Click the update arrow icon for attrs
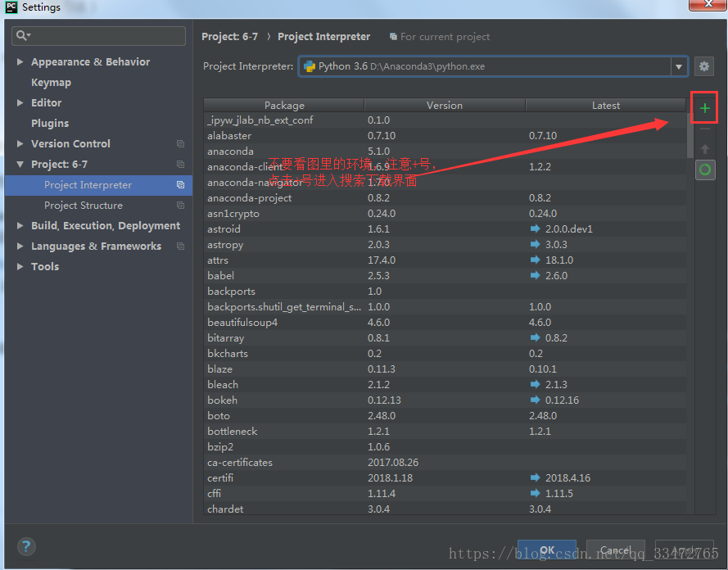 535,260
